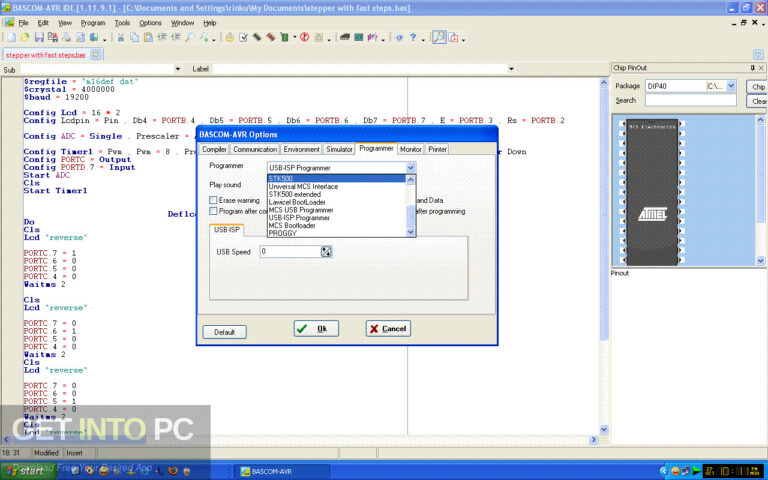
Task: Switch to the Compiler tab
Action: point(214,149)
